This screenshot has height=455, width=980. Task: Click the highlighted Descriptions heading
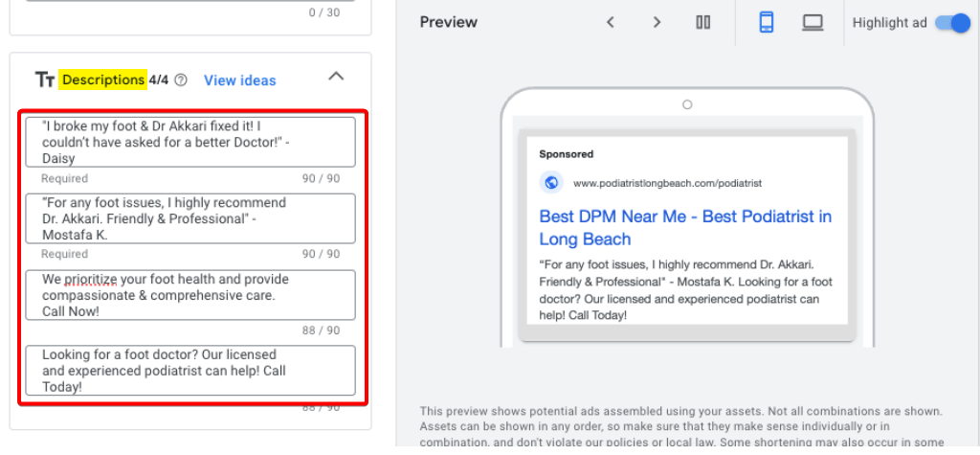coord(101,80)
